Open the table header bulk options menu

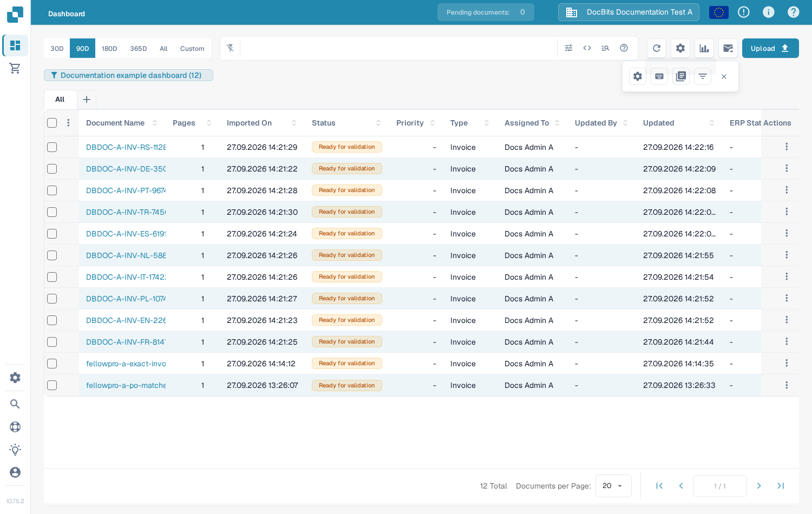point(68,123)
